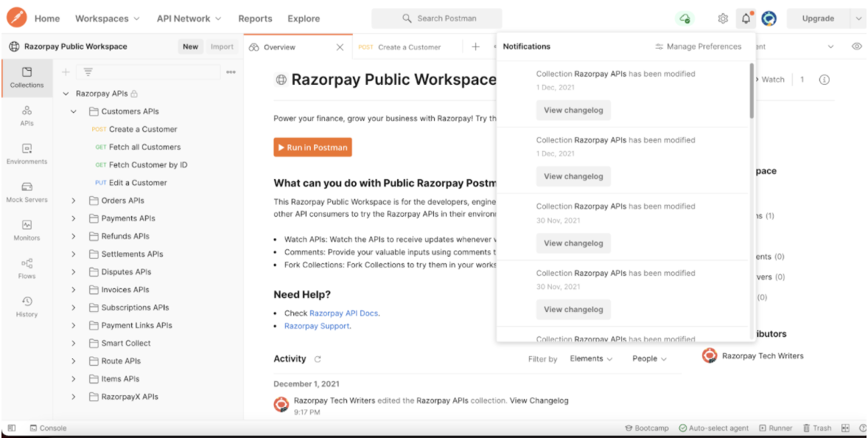Screen dimensions: 868x438
Task: Select the Edit a Customer request
Action: click(x=130, y=183)
